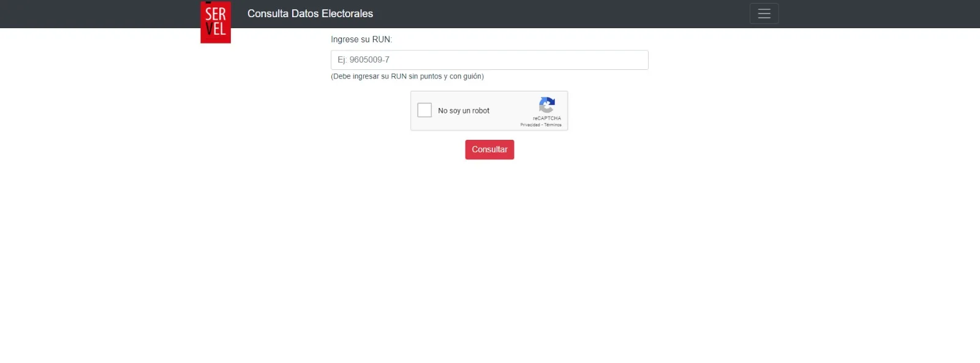Screen dimensions: 980x363
Task: Click the red SERVEL logo
Action: click(x=216, y=22)
